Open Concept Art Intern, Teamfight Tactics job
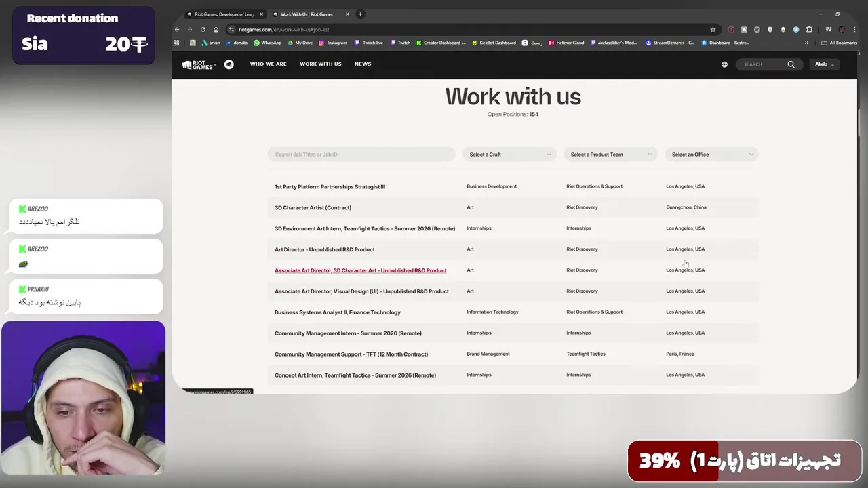 click(x=355, y=375)
